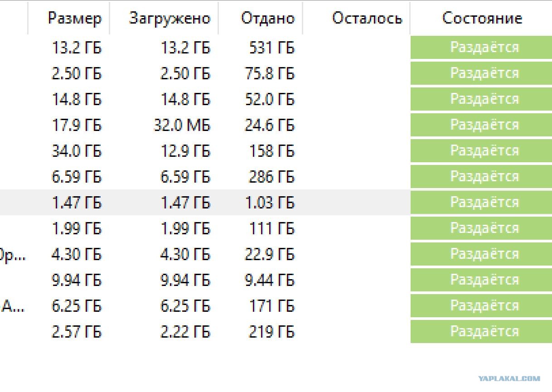This screenshot has width=552, height=392.
Task: Select the torrent row with 531 ГБ uploaded
Action: click(x=276, y=48)
